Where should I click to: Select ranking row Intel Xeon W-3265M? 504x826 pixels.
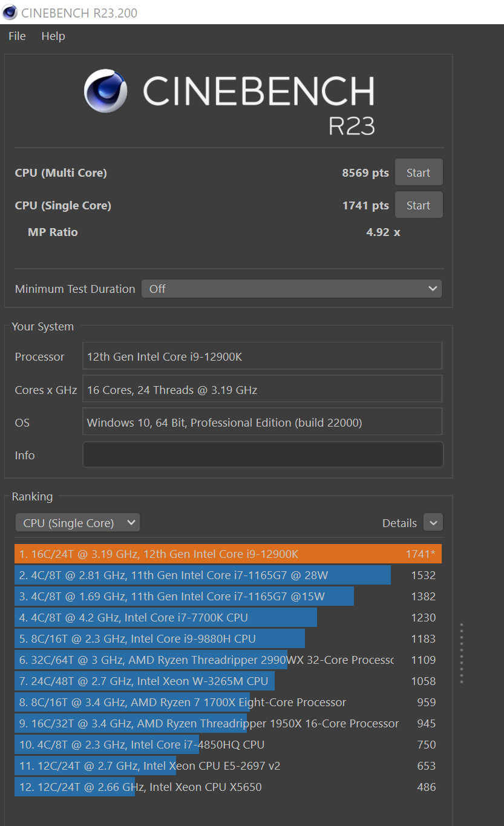(228, 681)
